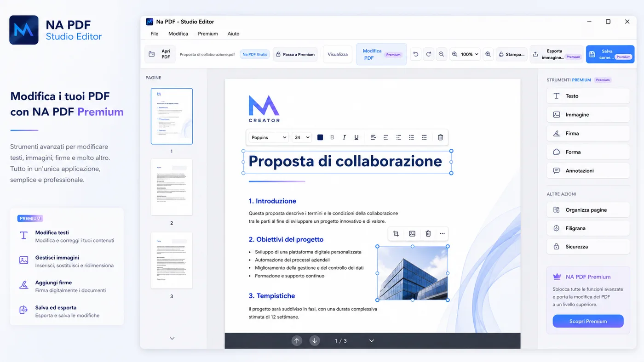Toggle italic formatting

[344, 137]
